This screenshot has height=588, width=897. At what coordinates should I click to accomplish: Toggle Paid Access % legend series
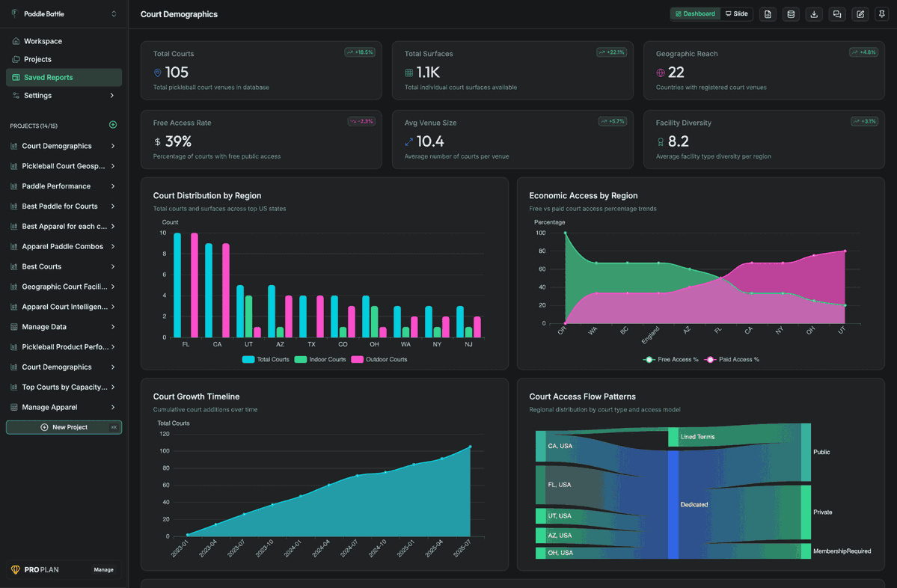coord(732,360)
